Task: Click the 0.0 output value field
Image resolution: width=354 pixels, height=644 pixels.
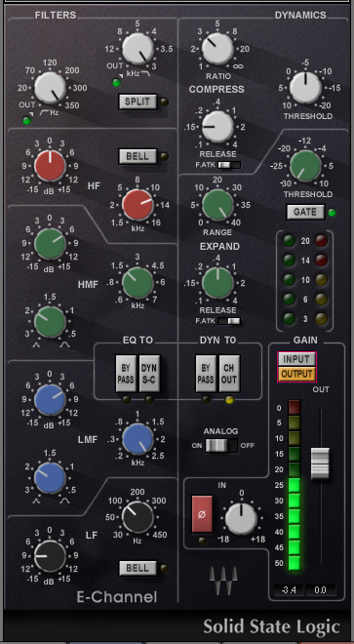Action: 320,590
